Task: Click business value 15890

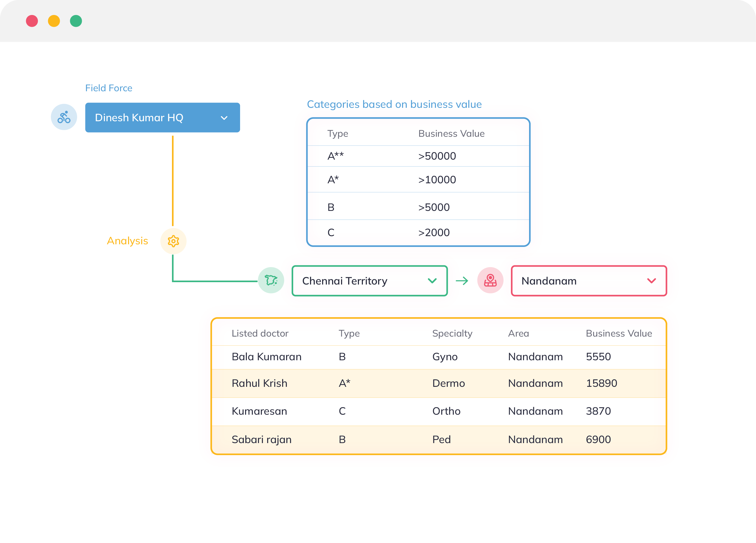Action: pyautogui.click(x=602, y=383)
